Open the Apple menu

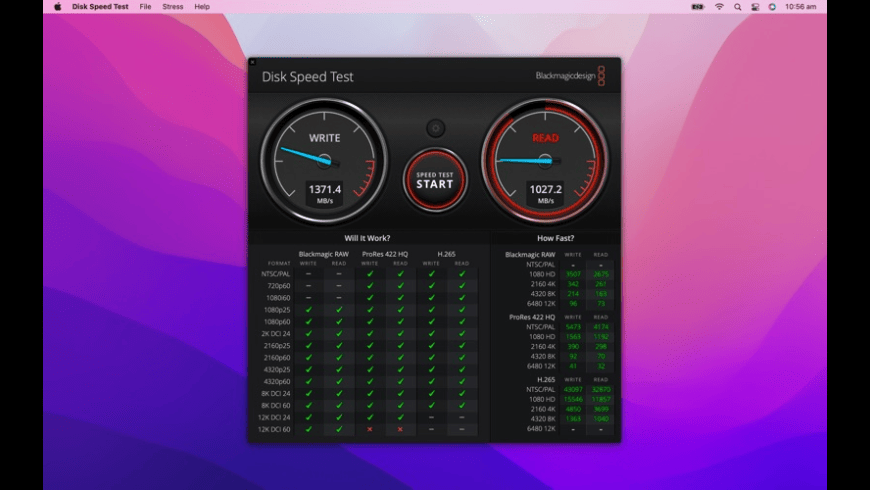(x=58, y=7)
